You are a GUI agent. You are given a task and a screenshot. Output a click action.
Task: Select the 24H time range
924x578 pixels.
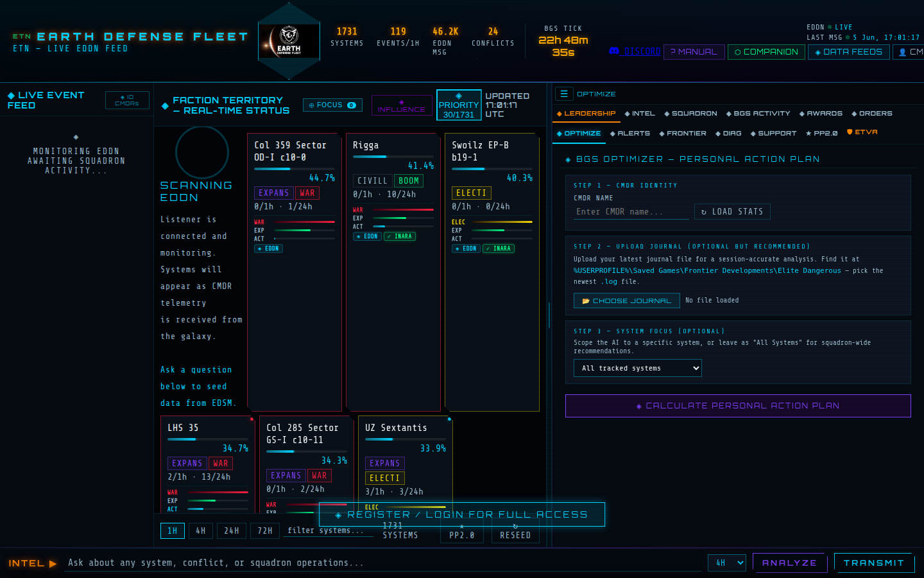click(232, 530)
